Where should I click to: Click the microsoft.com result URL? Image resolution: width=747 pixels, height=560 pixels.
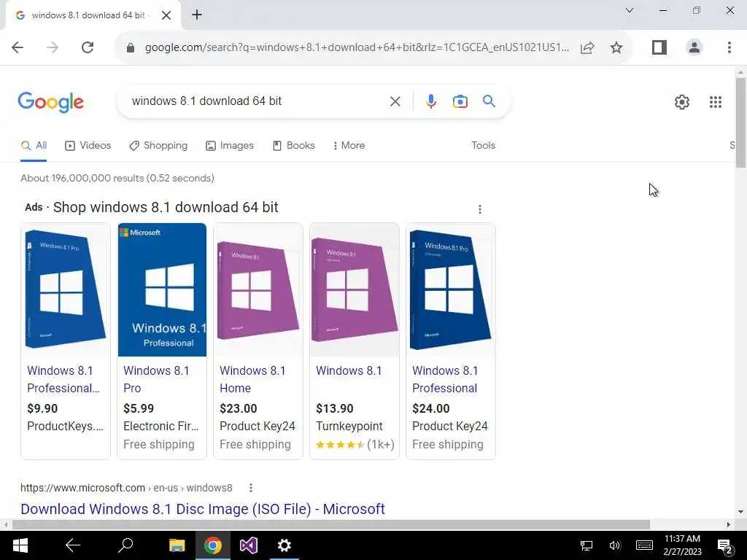point(126,488)
